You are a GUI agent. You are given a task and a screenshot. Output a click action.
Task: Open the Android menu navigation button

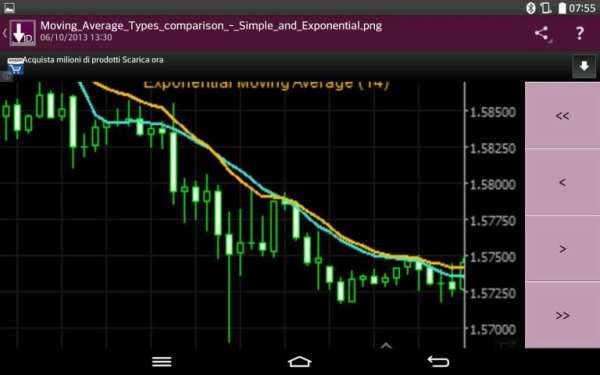pos(161,362)
